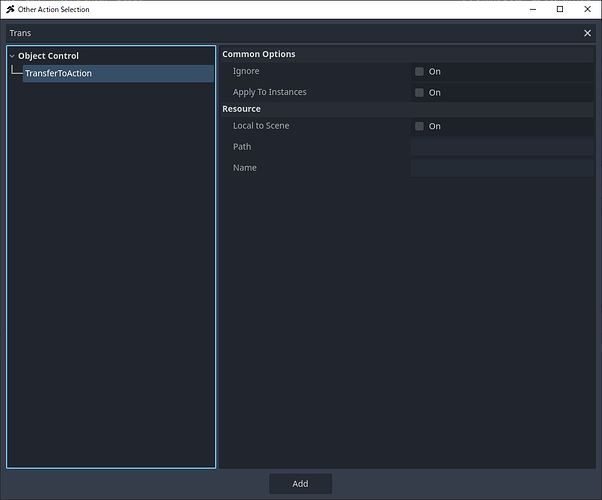Select the Object Control category label

pyautogui.click(x=48, y=56)
